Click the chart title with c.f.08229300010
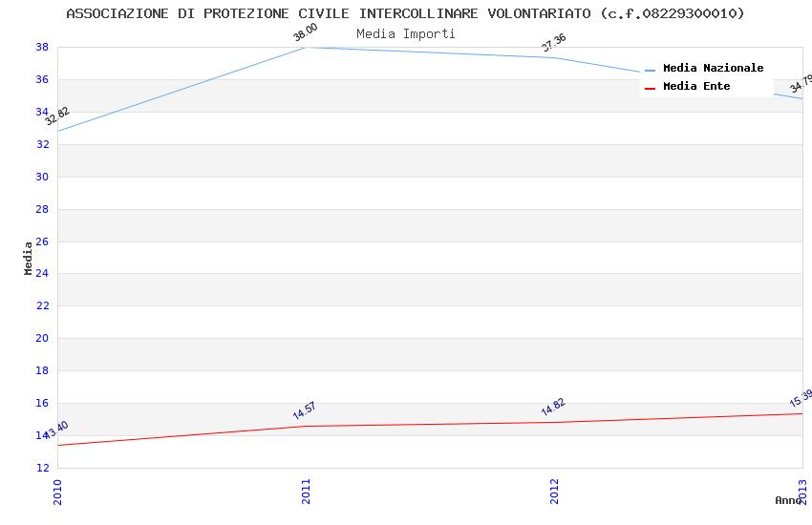 coord(405,13)
